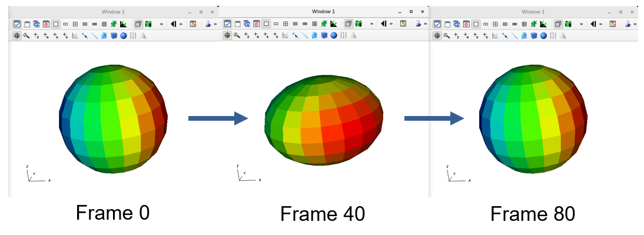Screen dimensions: 644x235
Task: Toggle crossed-out plot icon in Frame 0 window
Action: (114, 24)
